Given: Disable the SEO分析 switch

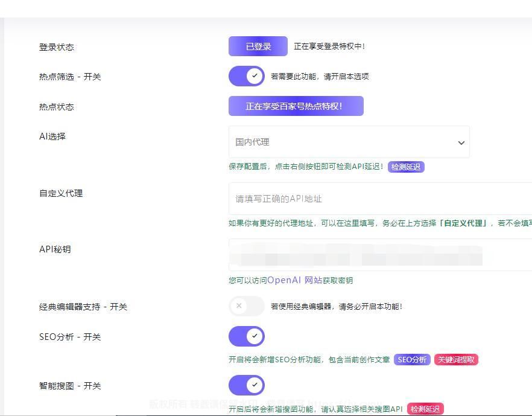Looking at the screenshot, I should point(246,336).
